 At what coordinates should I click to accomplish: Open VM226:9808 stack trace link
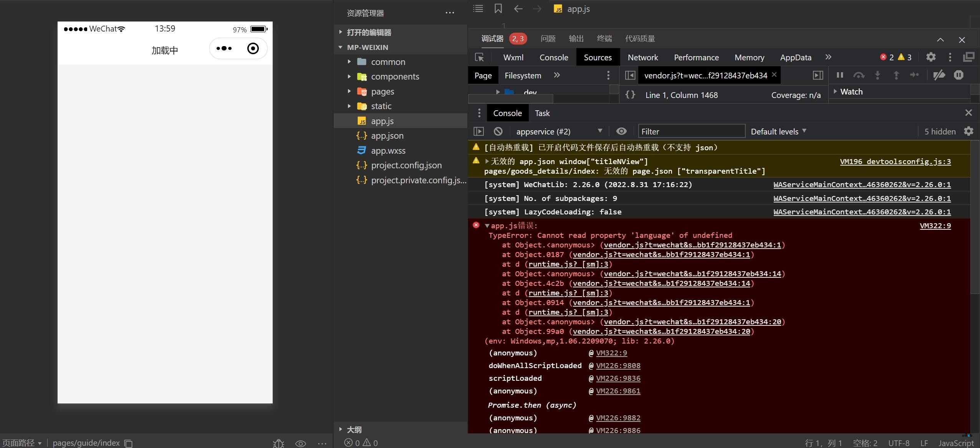[x=618, y=365]
